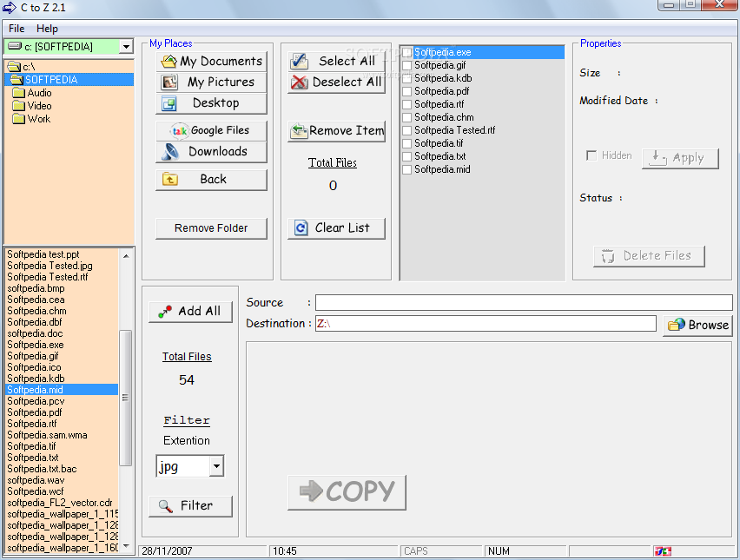Image resolution: width=740 pixels, height=560 pixels.
Task: Check the Softpedia.rtf checkbox in list
Action: pos(406,104)
